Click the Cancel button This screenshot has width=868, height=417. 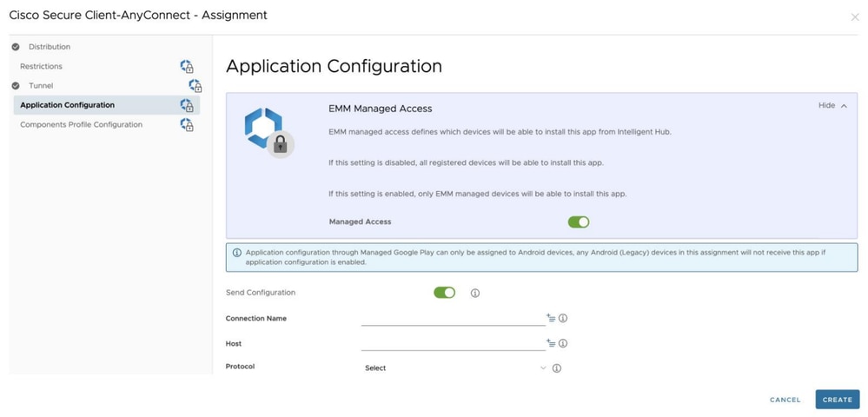785,400
